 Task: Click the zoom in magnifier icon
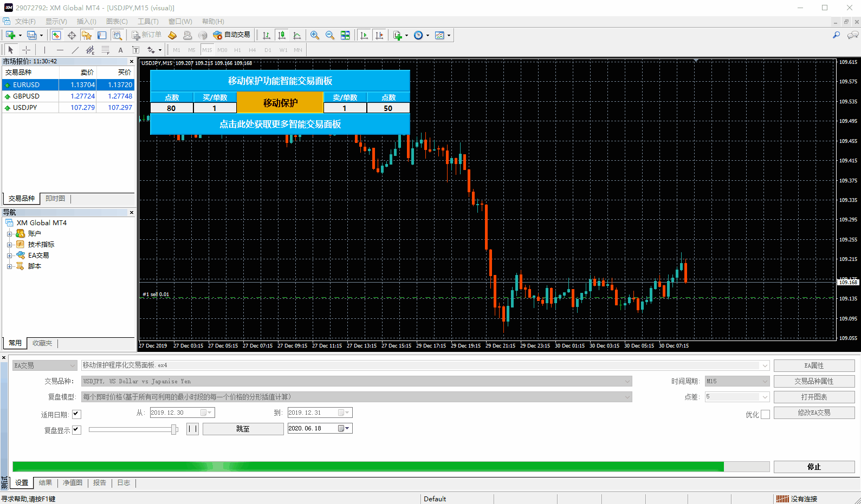[x=315, y=35]
